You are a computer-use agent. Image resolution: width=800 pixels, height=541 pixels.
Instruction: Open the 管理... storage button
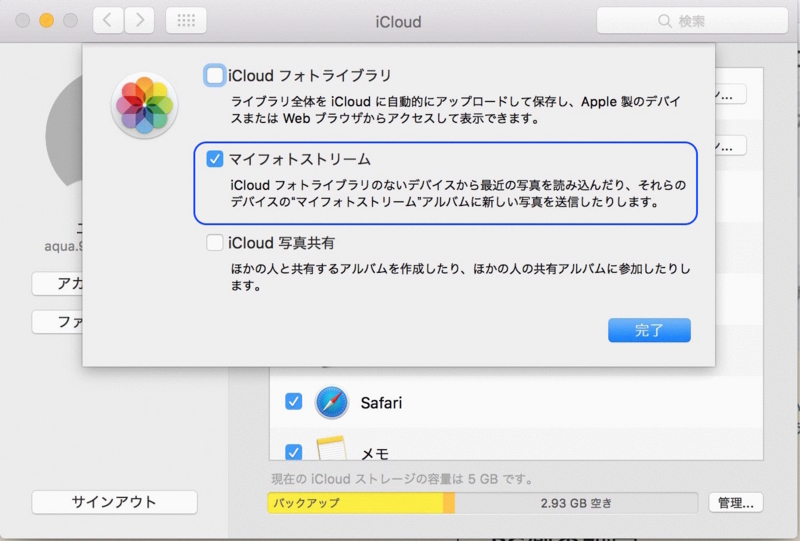coord(736,503)
